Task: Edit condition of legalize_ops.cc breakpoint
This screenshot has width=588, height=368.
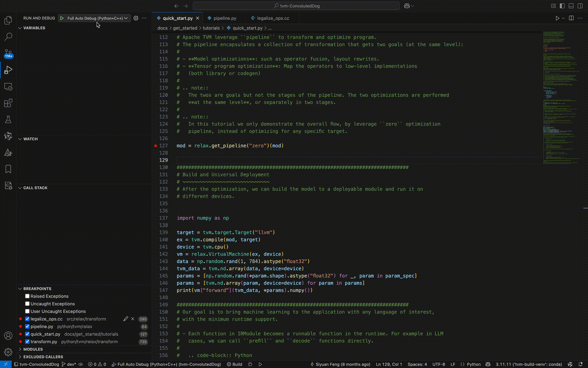Action: coord(126,319)
